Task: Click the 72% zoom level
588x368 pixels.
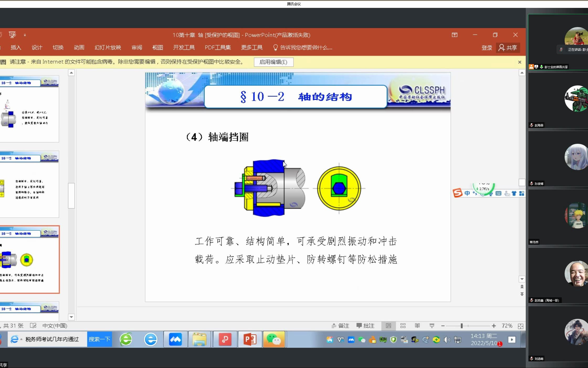Action: [507, 326]
